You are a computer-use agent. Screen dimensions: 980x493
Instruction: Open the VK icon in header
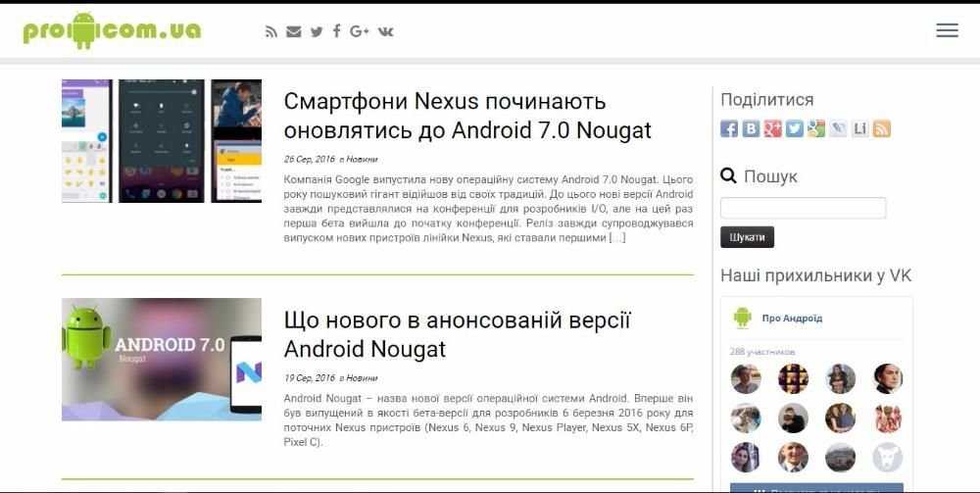coord(385,31)
